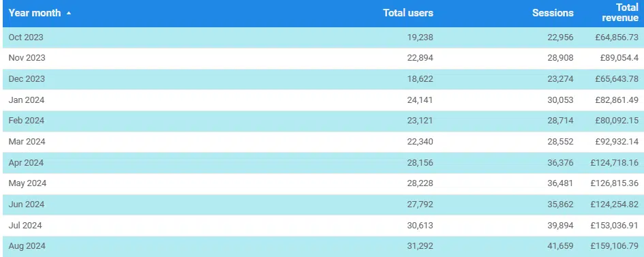This screenshot has width=644, height=257.
Task: Select the Jun 2024 row label
Action: coord(27,205)
